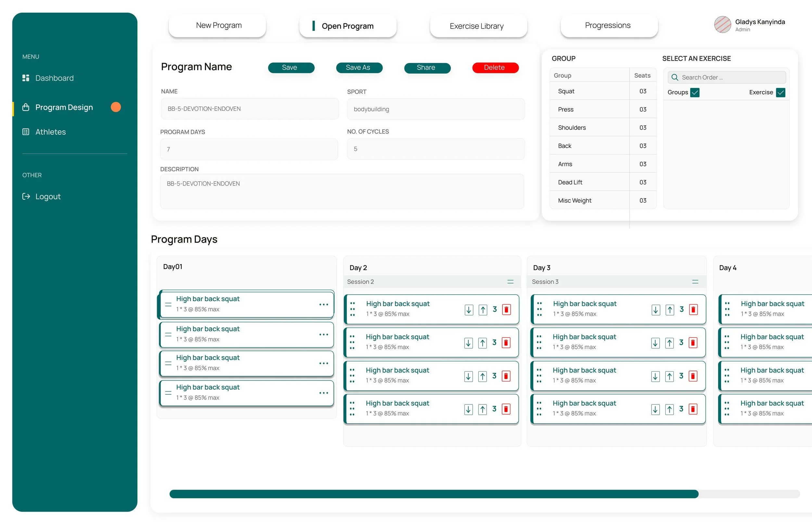This screenshot has width=812, height=524.
Task: Collapse Session 2 using its lines icon
Action: pyautogui.click(x=510, y=282)
